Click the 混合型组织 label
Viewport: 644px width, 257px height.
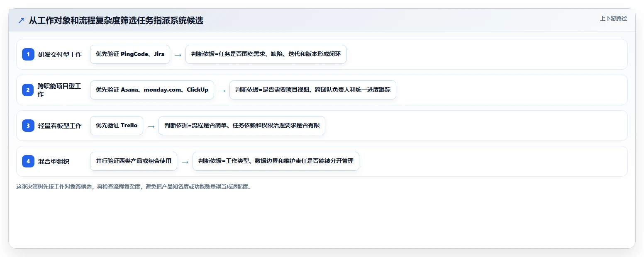point(54,161)
